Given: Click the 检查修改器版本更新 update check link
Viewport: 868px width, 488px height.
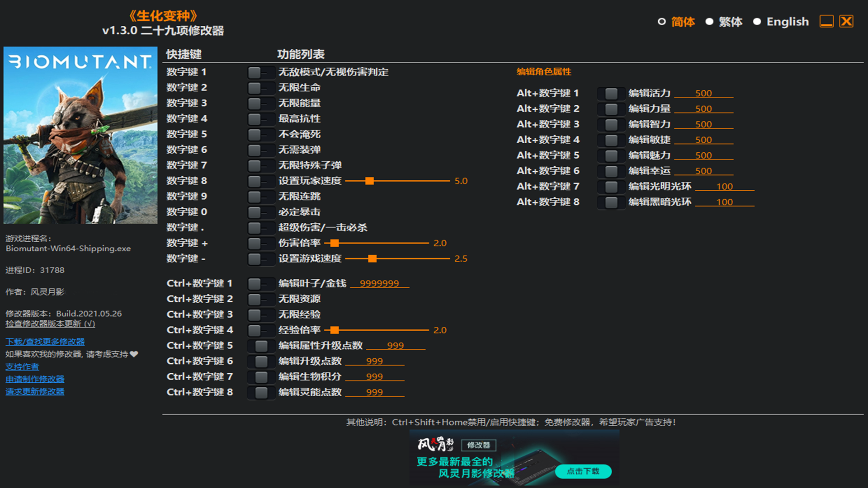Looking at the screenshot, I should [50, 324].
